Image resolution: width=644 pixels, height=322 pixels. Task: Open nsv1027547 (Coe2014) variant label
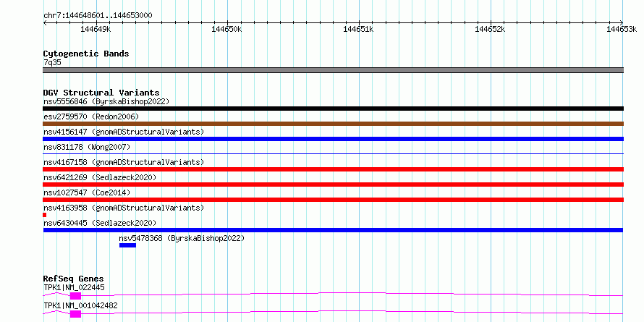87,192
